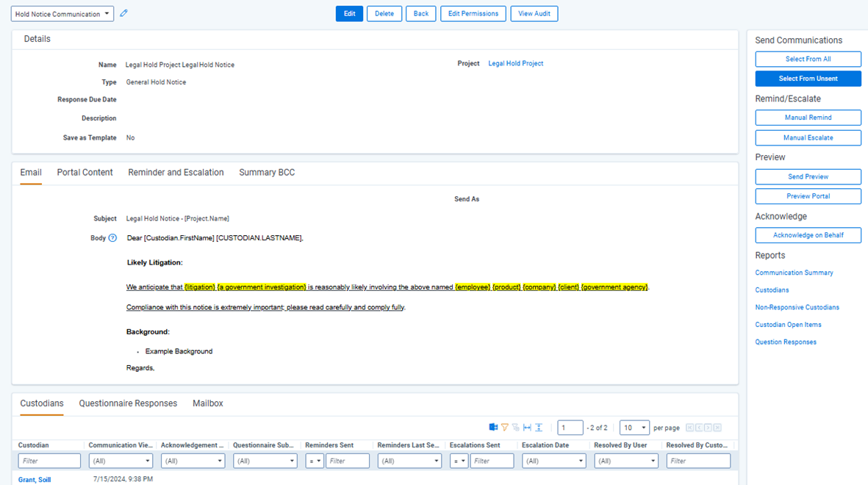
Task: Click the Delete button
Action: 384,14
